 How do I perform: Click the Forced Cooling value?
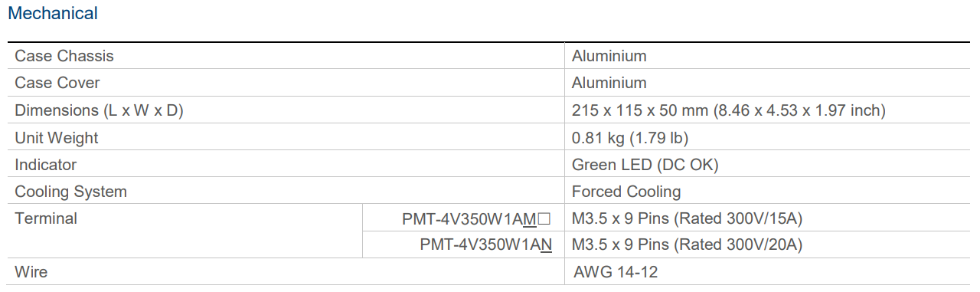click(x=626, y=192)
